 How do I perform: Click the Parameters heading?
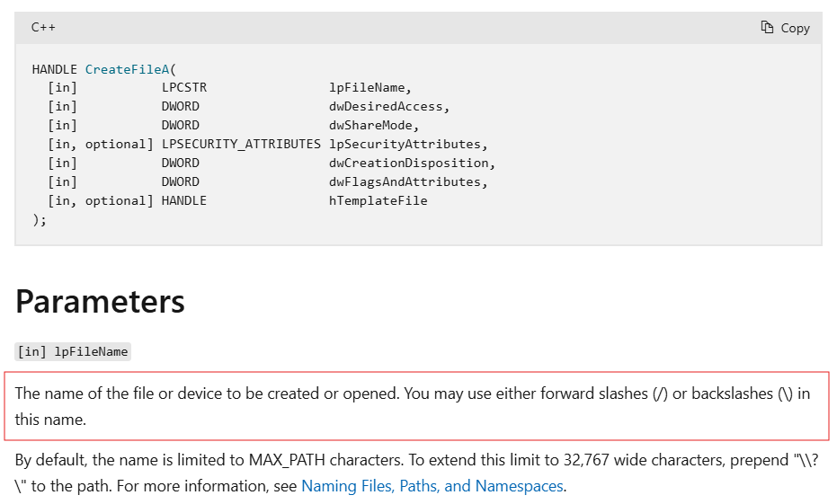pyautogui.click(x=100, y=301)
